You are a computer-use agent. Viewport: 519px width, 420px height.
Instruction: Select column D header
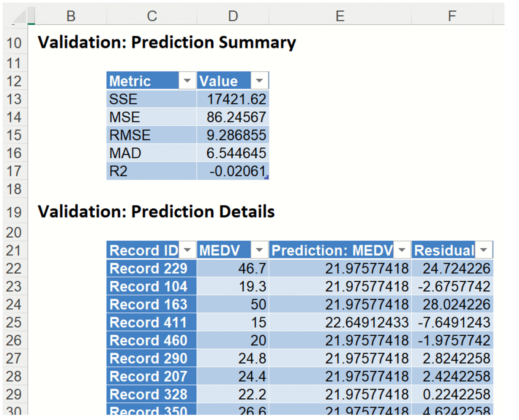pyautogui.click(x=233, y=16)
